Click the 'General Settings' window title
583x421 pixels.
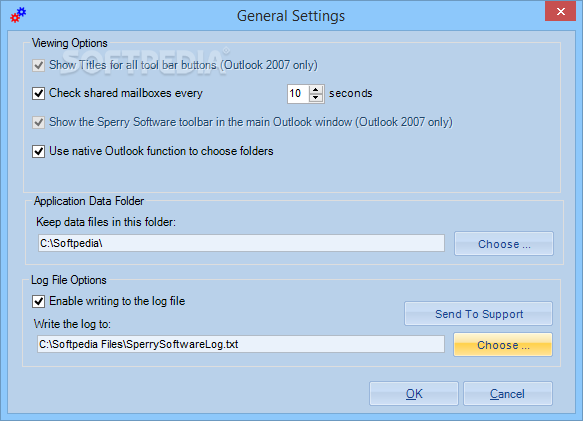pyautogui.click(x=291, y=16)
